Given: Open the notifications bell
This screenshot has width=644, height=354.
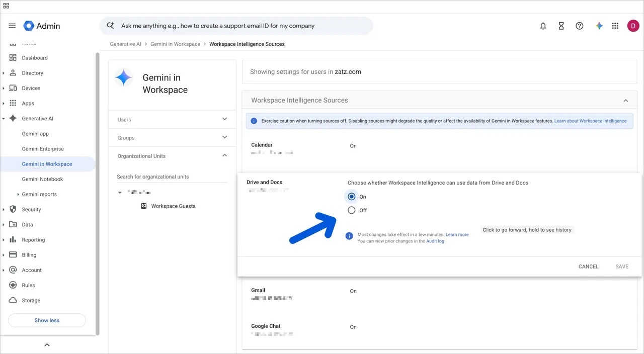Looking at the screenshot, I should 543,26.
